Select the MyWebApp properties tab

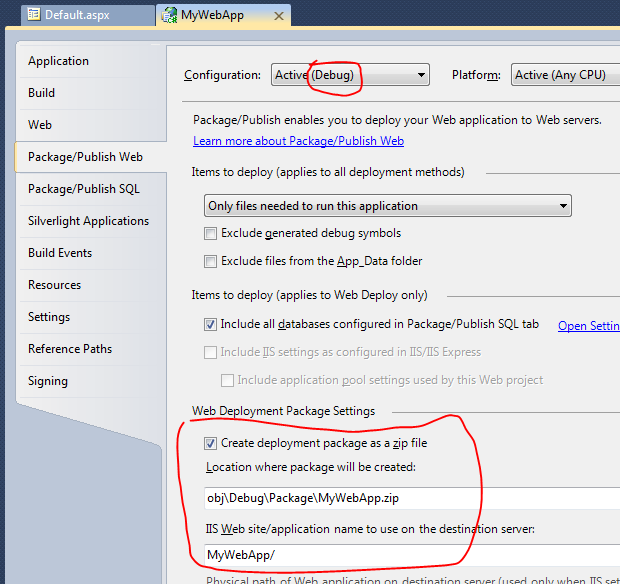pyautogui.click(x=223, y=15)
